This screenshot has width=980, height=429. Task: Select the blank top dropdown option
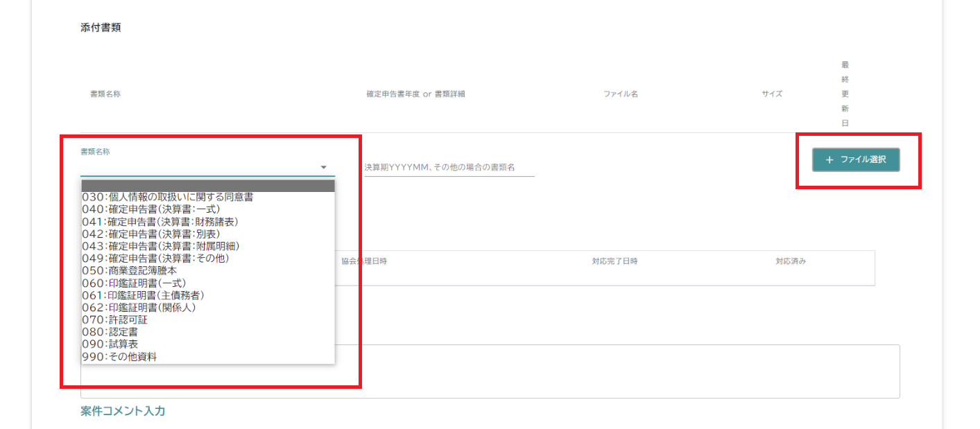[x=208, y=186]
